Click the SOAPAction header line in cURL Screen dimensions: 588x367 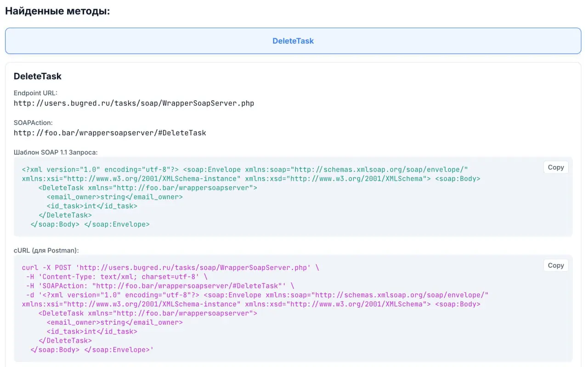pyautogui.click(x=160, y=286)
